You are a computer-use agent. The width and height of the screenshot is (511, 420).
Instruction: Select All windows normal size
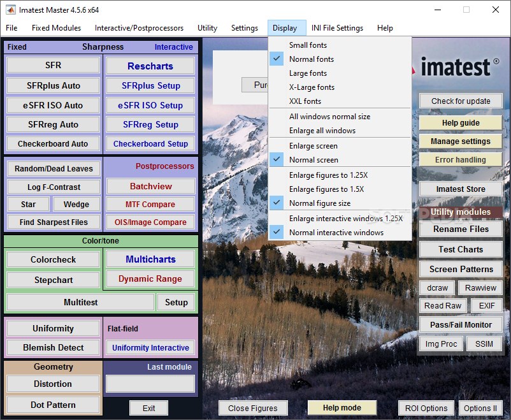[x=340, y=117]
